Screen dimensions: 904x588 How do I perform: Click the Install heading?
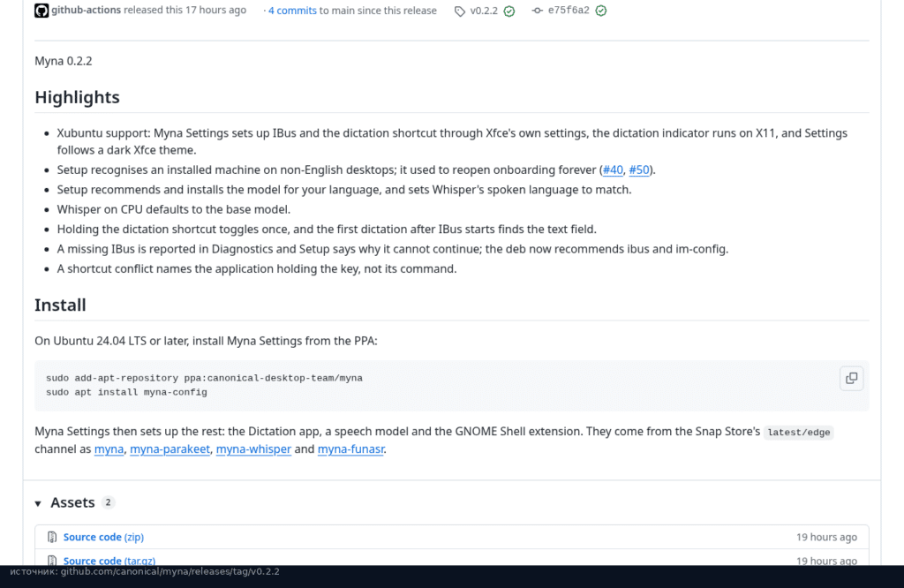pos(61,305)
